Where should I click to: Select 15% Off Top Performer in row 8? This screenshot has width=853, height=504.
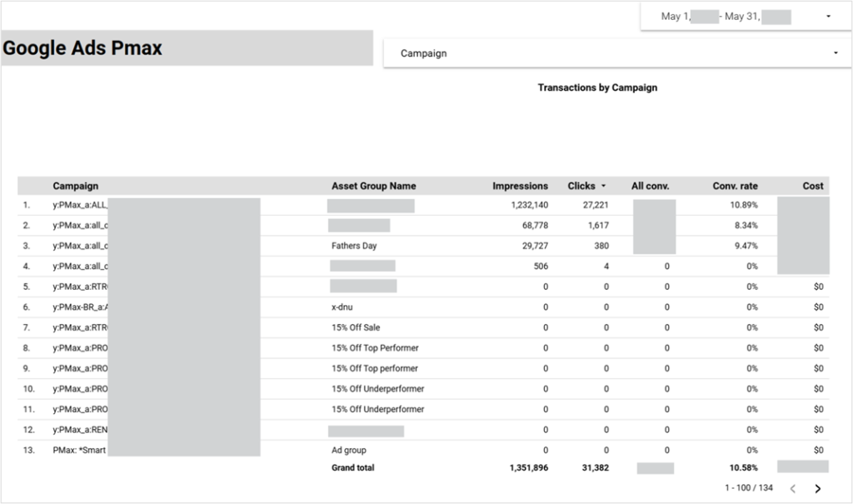376,347
